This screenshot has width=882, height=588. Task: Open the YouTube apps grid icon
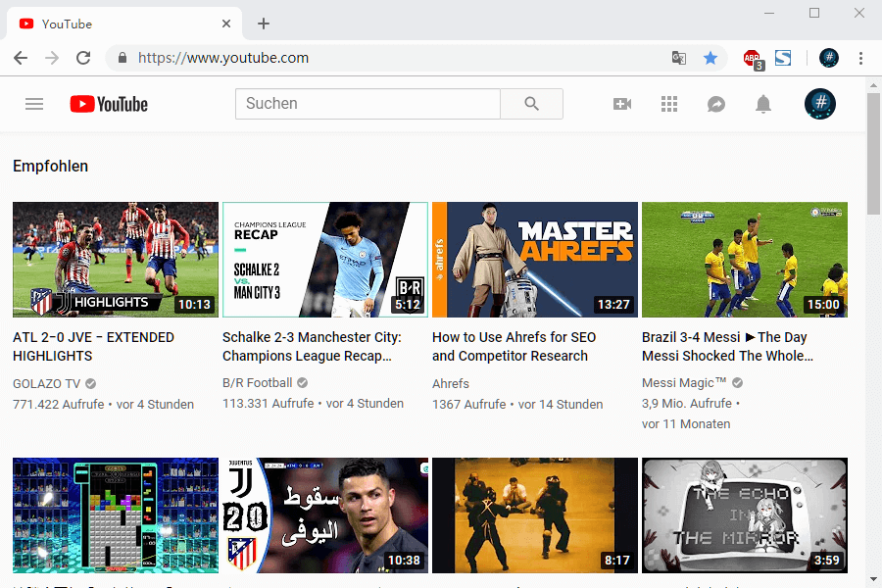668,104
